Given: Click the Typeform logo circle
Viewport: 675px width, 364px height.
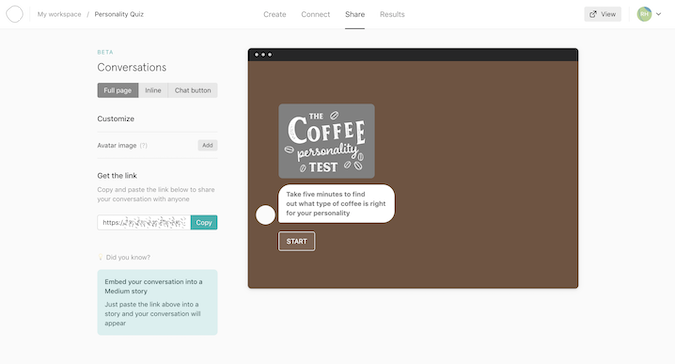Looking at the screenshot, I should pos(15,14).
